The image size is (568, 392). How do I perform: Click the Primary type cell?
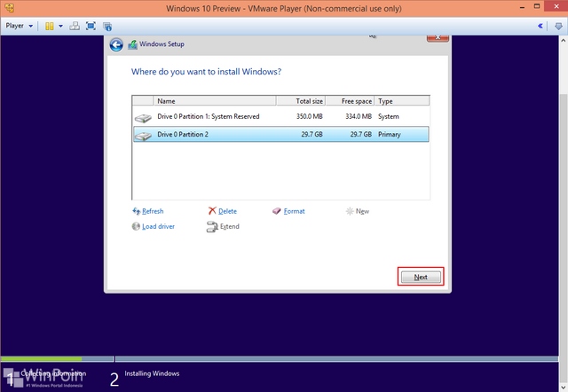click(x=390, y=134)
